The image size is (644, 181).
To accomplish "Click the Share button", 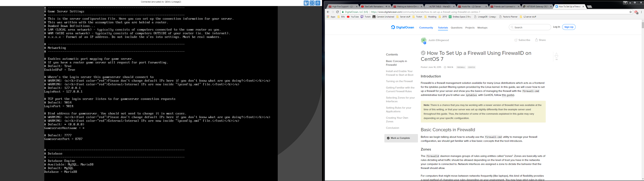I will tap(540, 40).
